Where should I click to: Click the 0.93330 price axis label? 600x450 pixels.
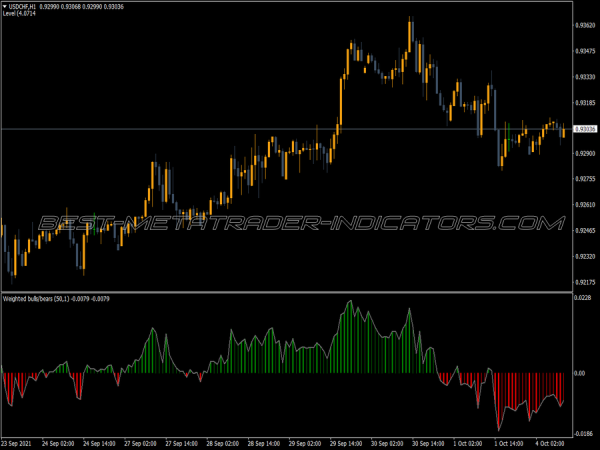585,77
